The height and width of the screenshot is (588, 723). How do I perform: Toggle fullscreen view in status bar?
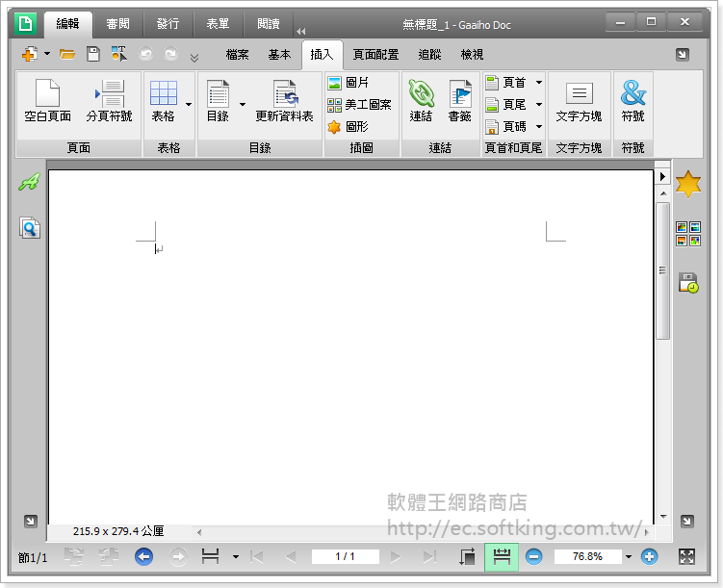[x=686, y=556]
